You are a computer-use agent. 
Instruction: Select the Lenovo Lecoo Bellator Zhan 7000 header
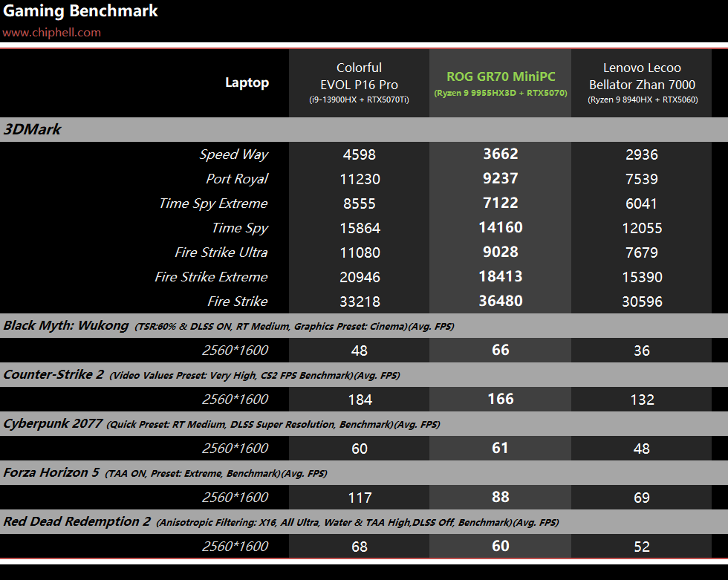click(642, 82)
